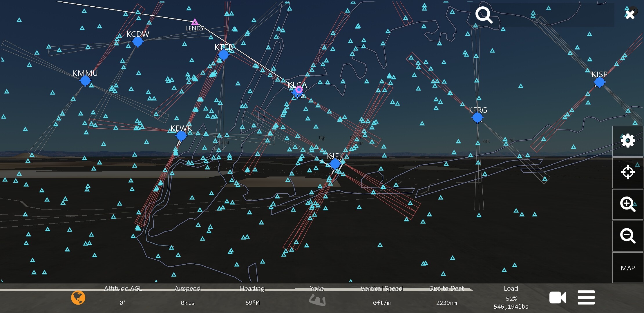The height and width of the screenshot is (313, 644).
Task: Center map with the crosshair icon
Action: 627,172
